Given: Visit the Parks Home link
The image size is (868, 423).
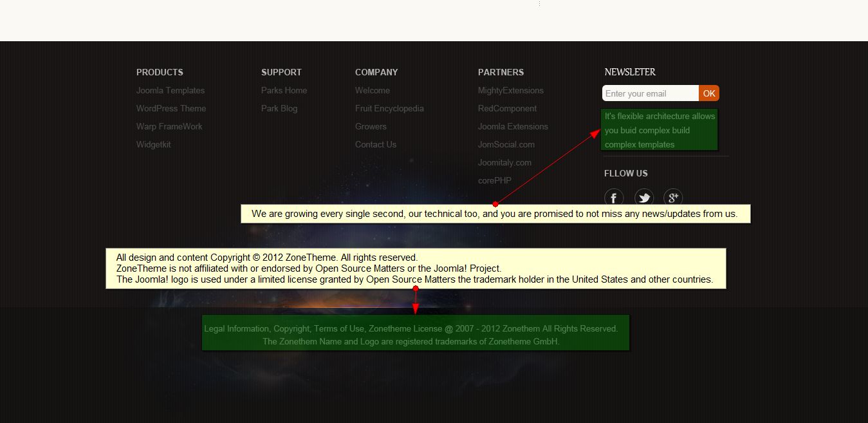Looking at the screenshot, I should [x=284, y=91].
